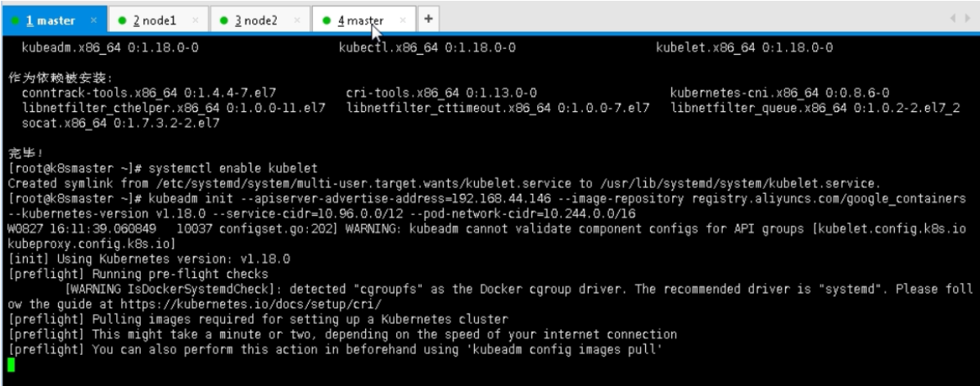The height and width of the screenshot is (386, 980).
Task: Click the green connection dot on '4 master'
Action: pos(326,20)
